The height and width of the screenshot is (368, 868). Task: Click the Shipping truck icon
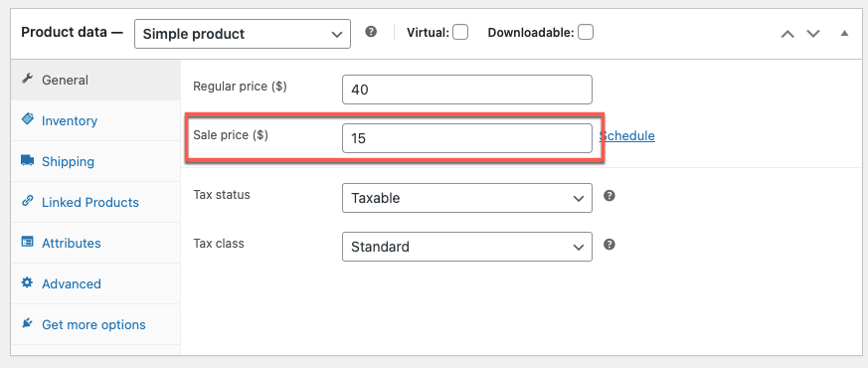(27, 160)
